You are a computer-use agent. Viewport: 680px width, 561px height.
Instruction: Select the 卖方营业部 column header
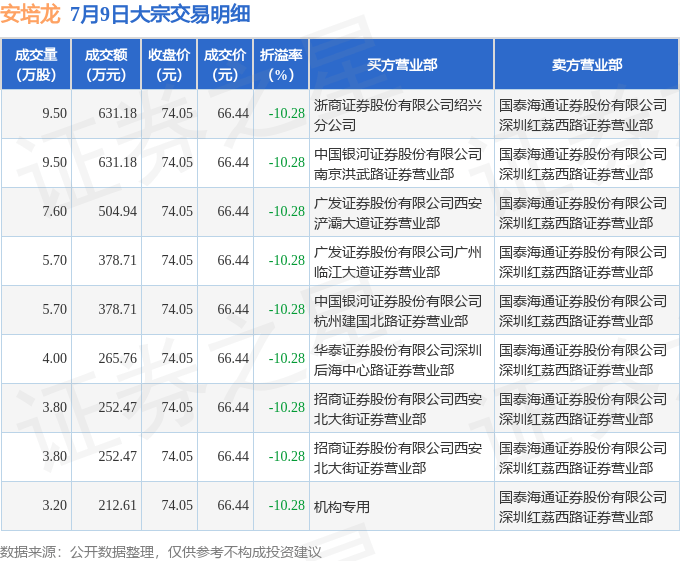coord(587,65)
